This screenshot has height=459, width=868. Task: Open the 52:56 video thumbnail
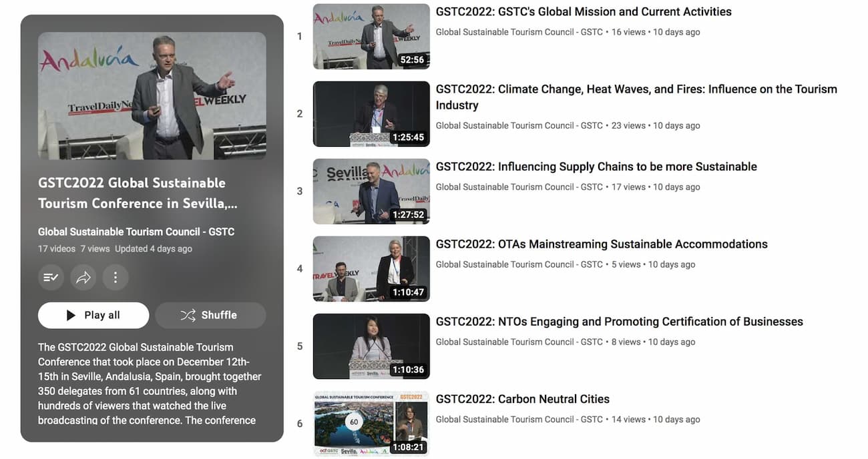[x=371, y=37]
